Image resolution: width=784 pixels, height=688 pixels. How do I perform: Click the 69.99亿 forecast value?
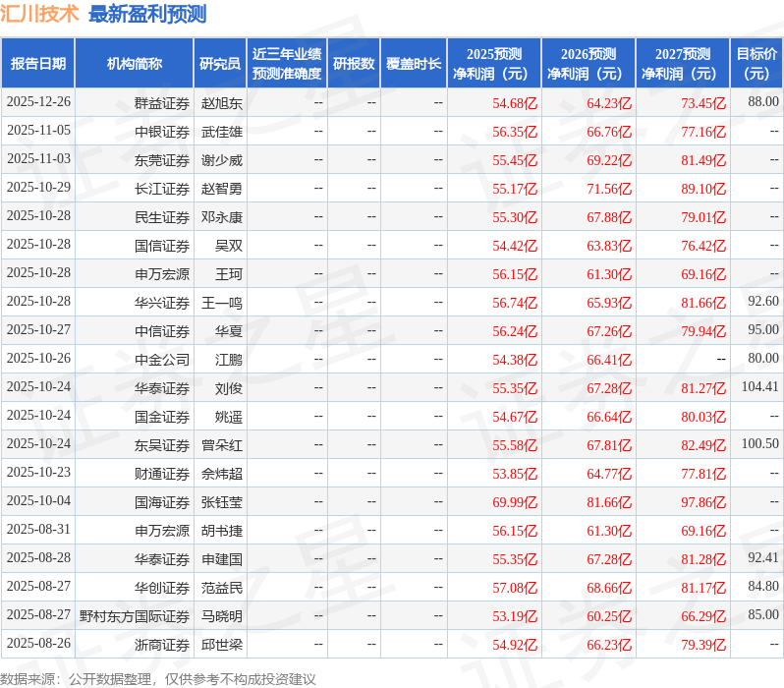[x=515, y=503]
